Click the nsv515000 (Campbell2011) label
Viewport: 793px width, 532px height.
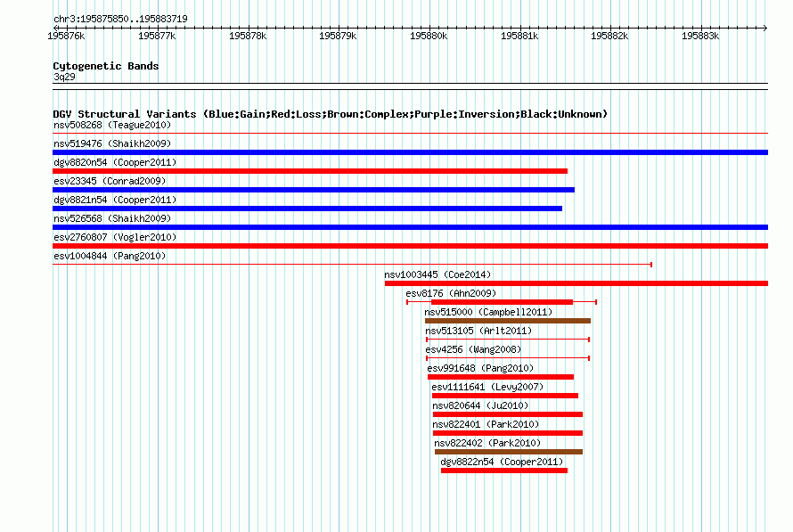pos(488,312)
